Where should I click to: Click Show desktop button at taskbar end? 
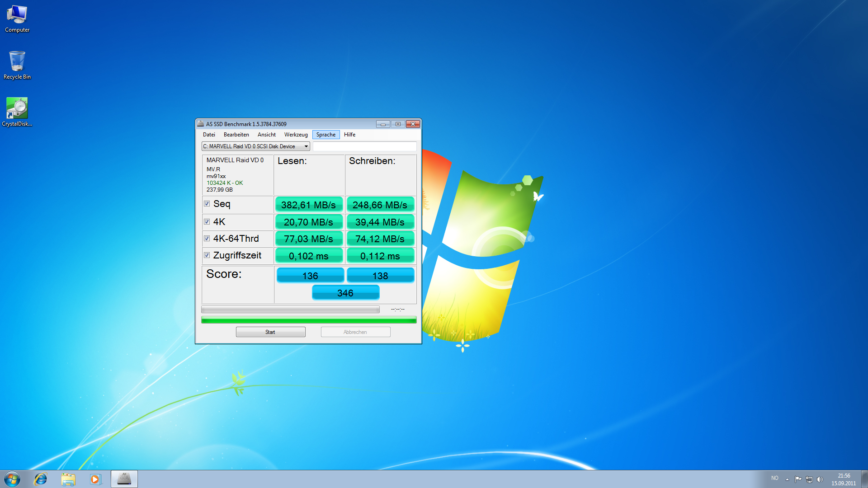click(864, 479)
